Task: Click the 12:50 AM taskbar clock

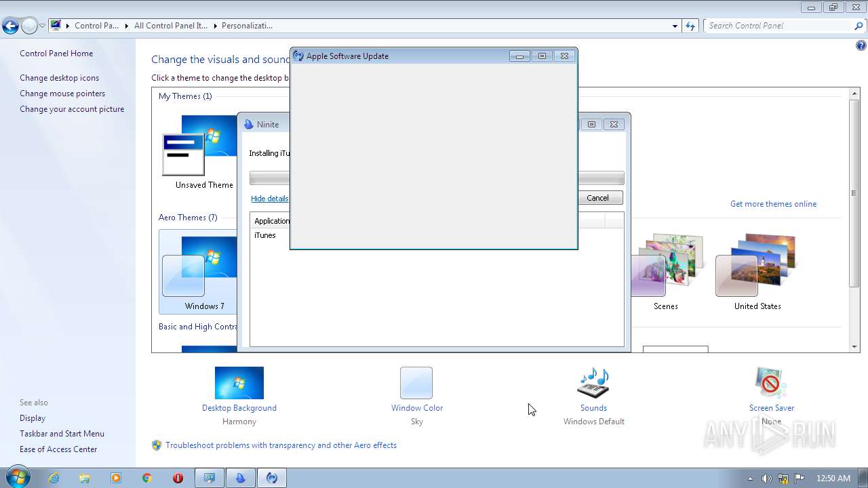Action: tap(833, 479)
